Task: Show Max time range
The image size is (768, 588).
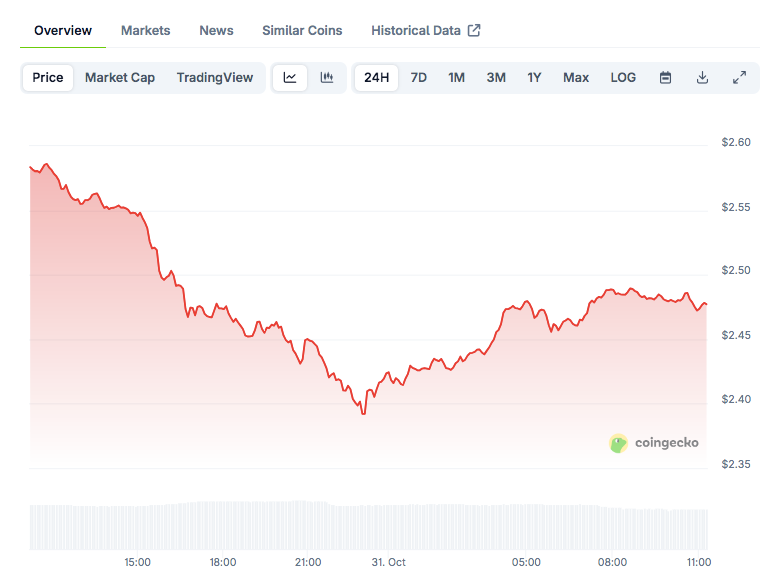Action: 576,78
